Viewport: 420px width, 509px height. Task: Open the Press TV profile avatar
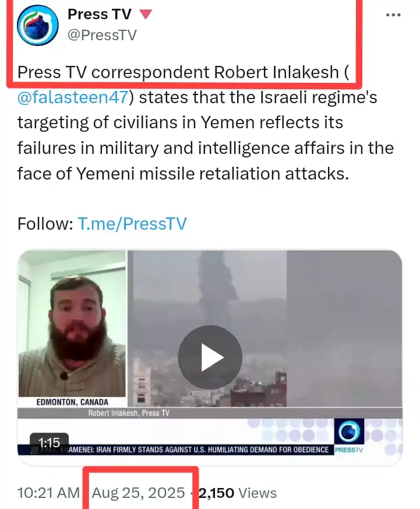click(x=38, y=25)
